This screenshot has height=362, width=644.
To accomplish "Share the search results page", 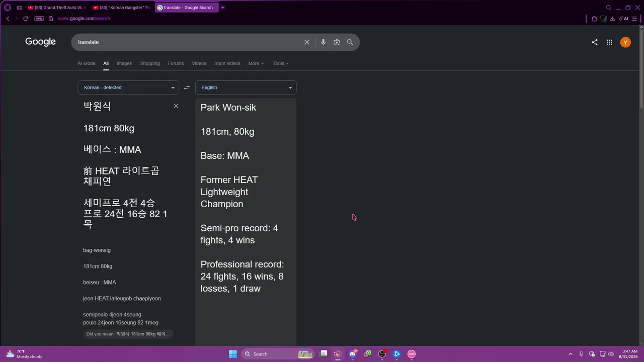I will [595, 42].
